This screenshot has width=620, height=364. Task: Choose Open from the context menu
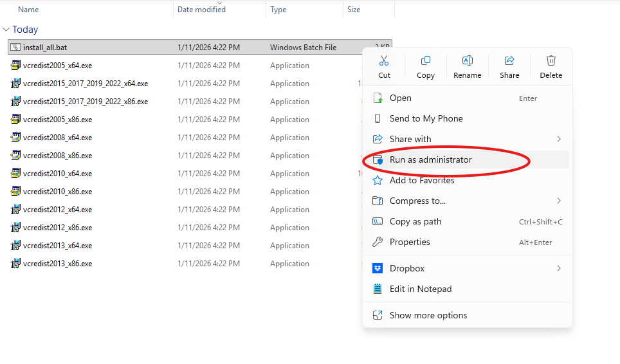point(400,98)
